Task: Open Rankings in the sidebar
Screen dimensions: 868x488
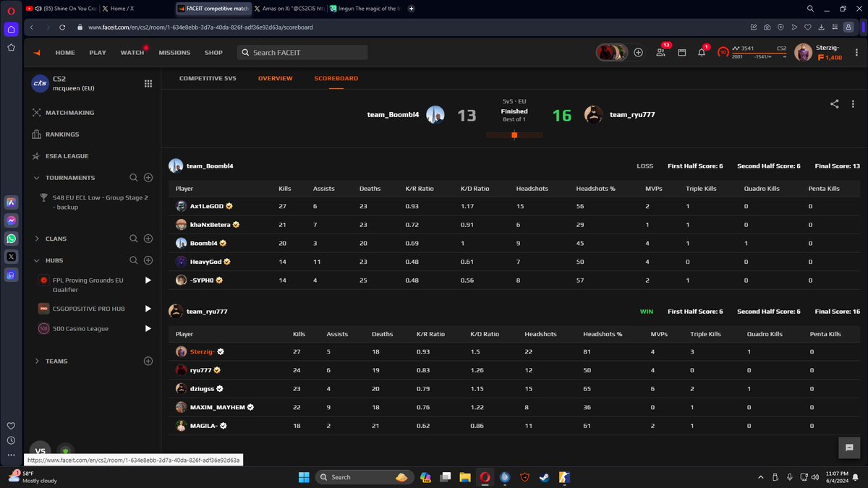Action: tap(62, 134)
